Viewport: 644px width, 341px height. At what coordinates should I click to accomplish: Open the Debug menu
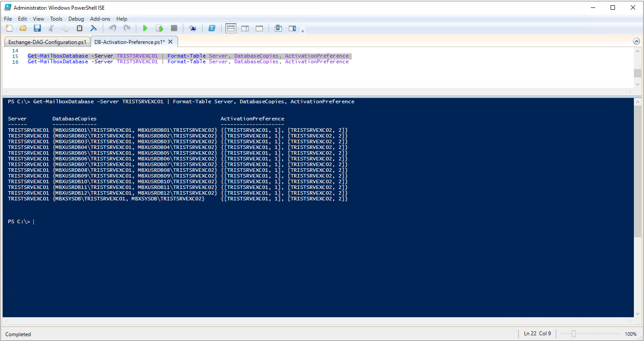coord(76,19)
